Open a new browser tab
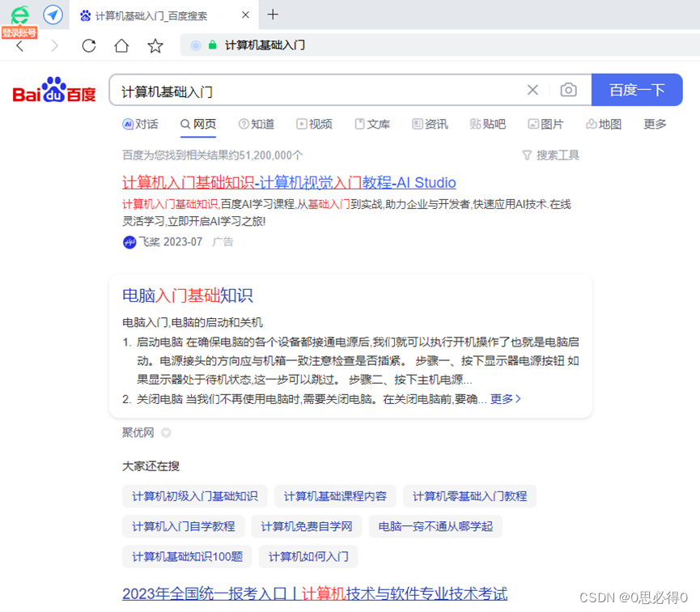The height and width of the screenshot is (612, 700). coord(273,15)
